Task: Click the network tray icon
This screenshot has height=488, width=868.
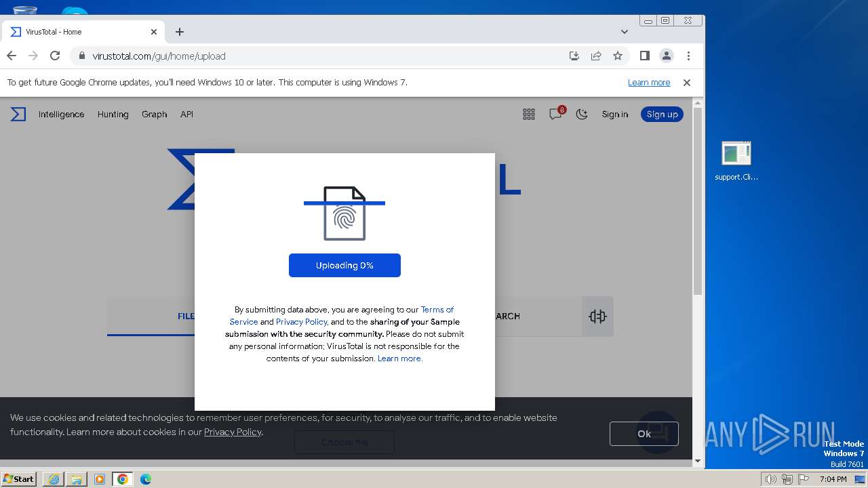Action: 787,479
